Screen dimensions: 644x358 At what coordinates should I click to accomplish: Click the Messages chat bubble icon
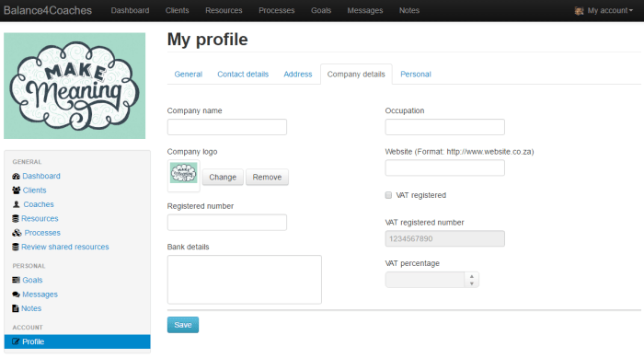[x=16, y=294]
